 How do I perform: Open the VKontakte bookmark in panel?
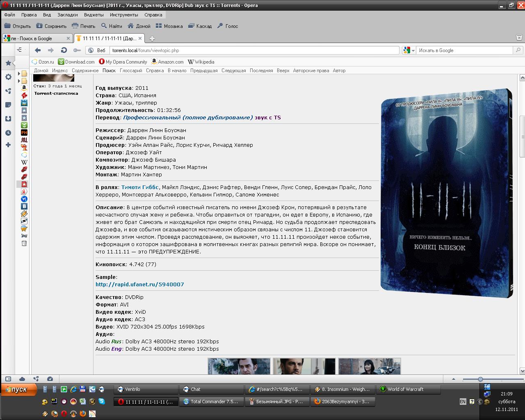tap(24, 206)
